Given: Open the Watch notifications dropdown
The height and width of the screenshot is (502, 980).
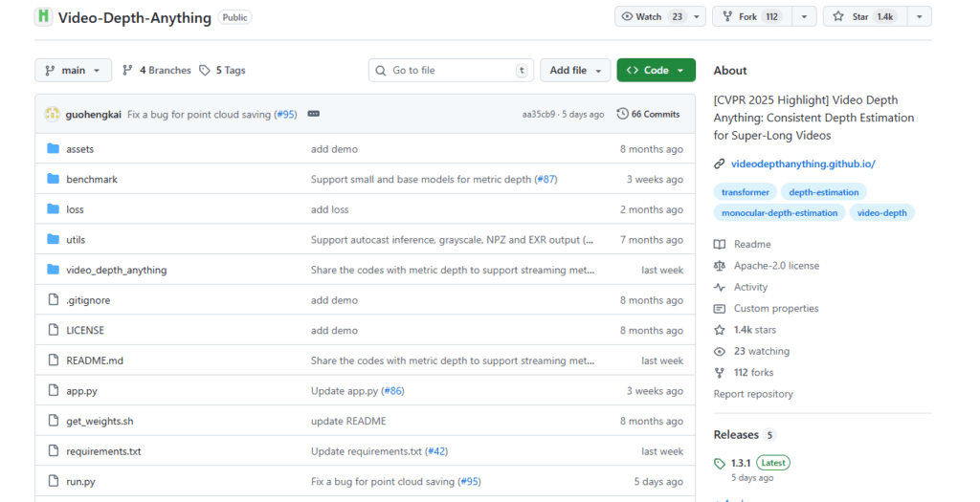Looking at the screenshot, I should coord(697,17).
